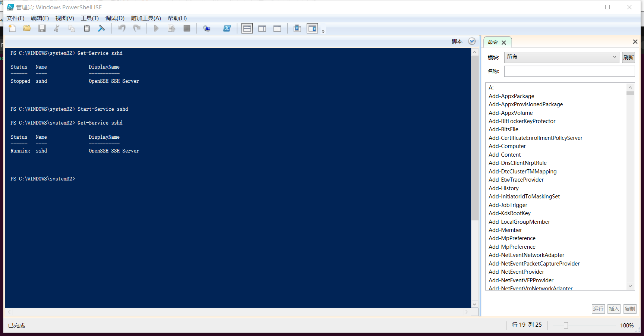Image resolution: width=644 pixels, height=336 pixels.
Task: Click the Save floppy disk icon
Action: click(x=42, y=28)
